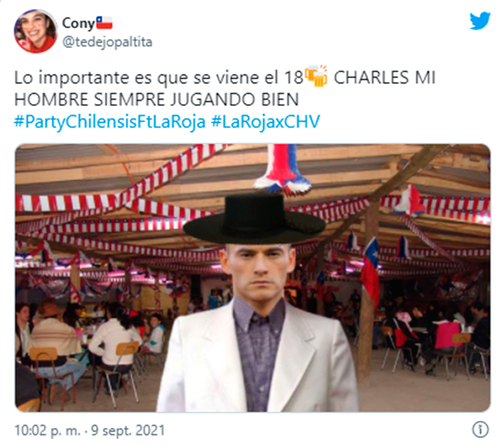Image resolution: width=502 pixels, height=448 pixels.
Task: Click the 10:02 p. m. timestamp
Action: pyautogui.click(x=48, y=430)
